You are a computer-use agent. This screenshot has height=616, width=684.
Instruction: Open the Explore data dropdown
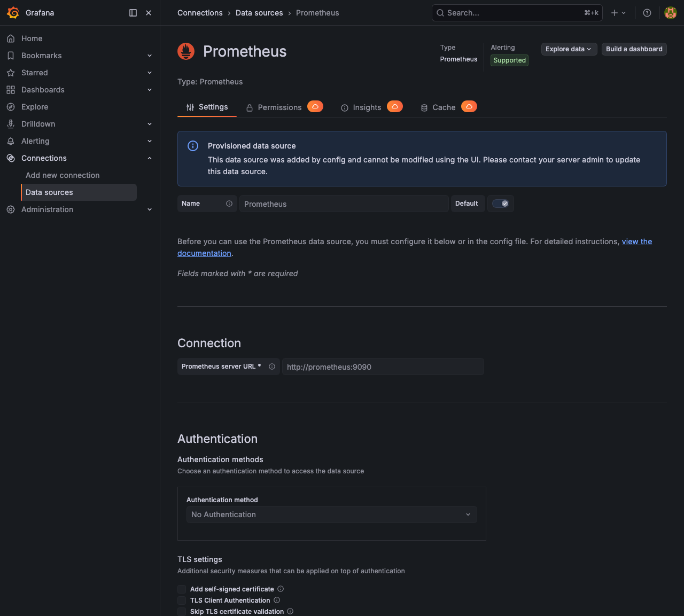[569, 49]
